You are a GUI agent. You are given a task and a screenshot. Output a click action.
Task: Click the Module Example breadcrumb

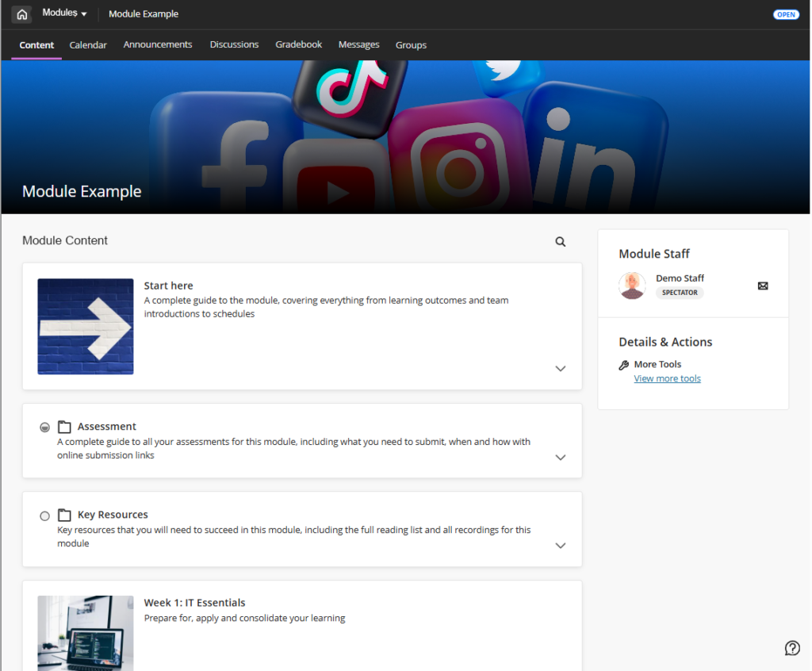coord(144,14)
